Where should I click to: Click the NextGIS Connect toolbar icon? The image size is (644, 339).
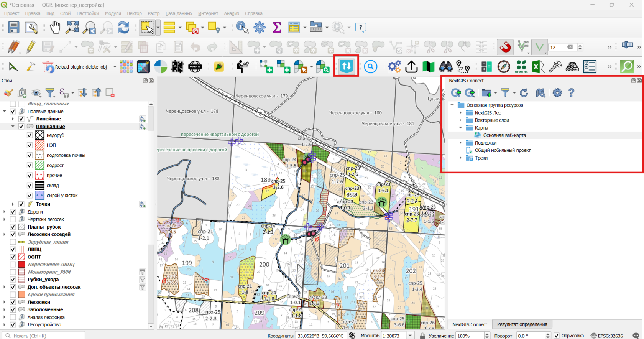346,66
